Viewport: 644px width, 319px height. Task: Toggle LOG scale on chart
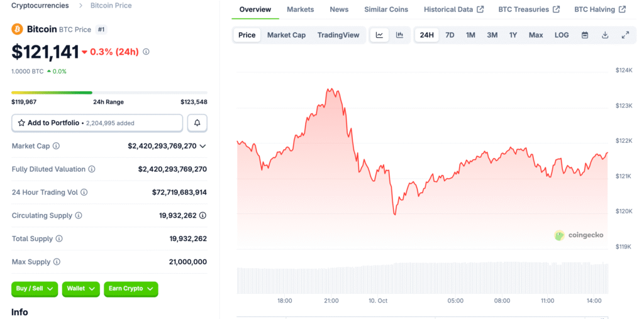[x=562, y=35]
